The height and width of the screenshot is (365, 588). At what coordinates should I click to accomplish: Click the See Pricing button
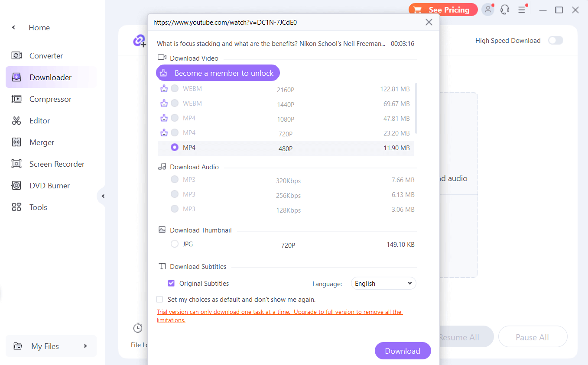(443, 10)
